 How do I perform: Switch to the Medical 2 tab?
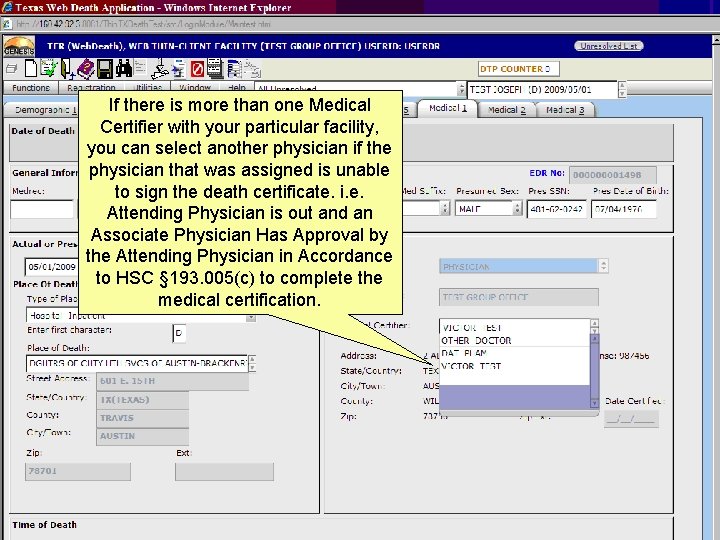point(506,110)
